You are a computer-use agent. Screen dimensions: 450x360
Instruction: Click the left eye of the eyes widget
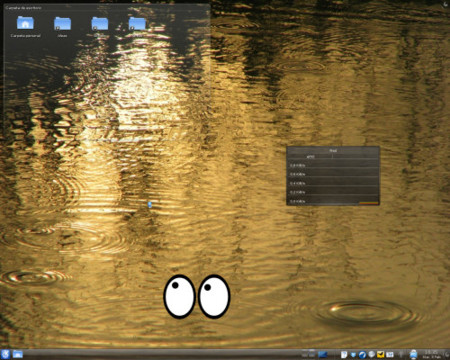click(x=179, y=296)
